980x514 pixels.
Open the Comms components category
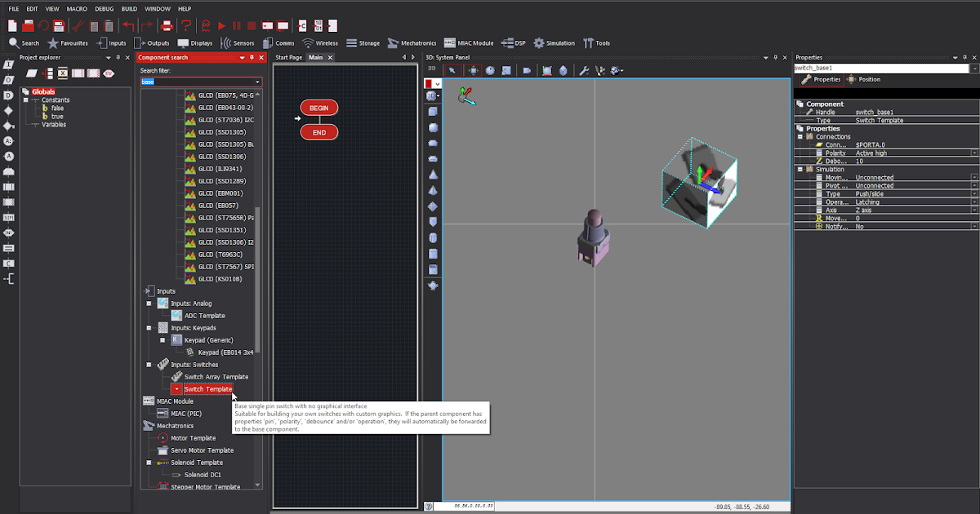tap(278, 43)
